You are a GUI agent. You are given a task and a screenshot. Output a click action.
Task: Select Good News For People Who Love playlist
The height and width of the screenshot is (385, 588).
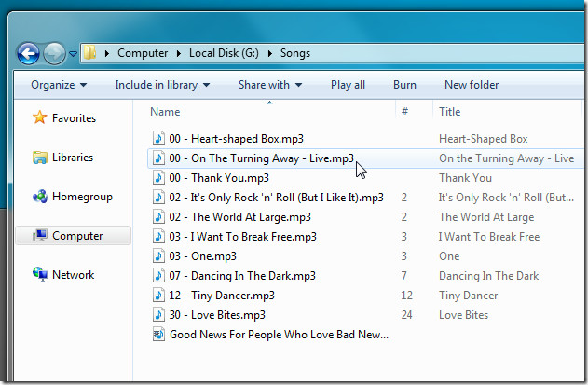279,335
